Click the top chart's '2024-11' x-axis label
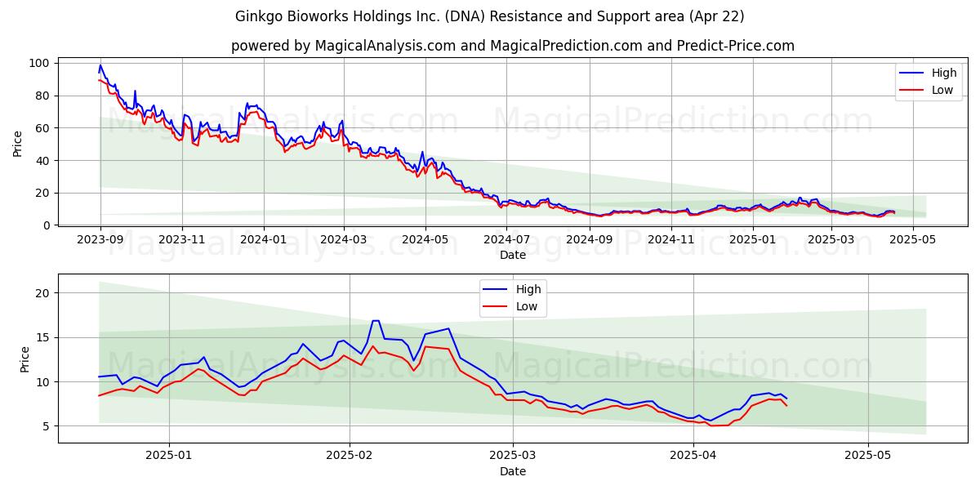The width and height of the screenshot is (980, 490). [670, 240]
